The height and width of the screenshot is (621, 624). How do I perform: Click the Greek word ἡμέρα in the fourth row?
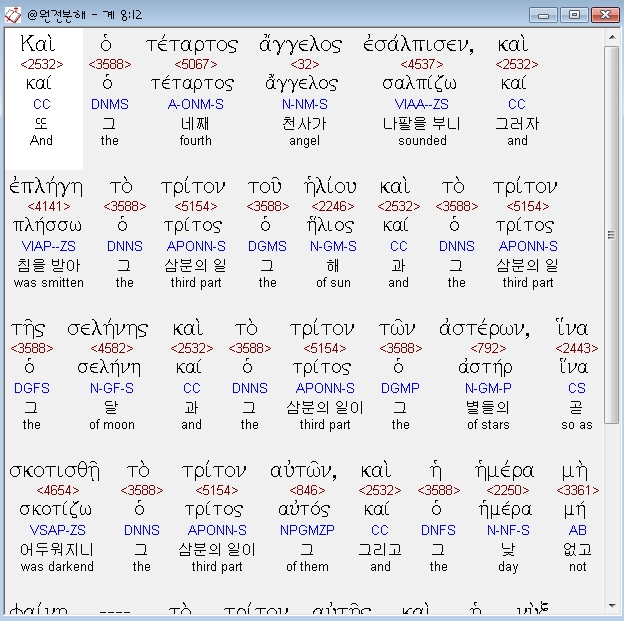(504, 471)
